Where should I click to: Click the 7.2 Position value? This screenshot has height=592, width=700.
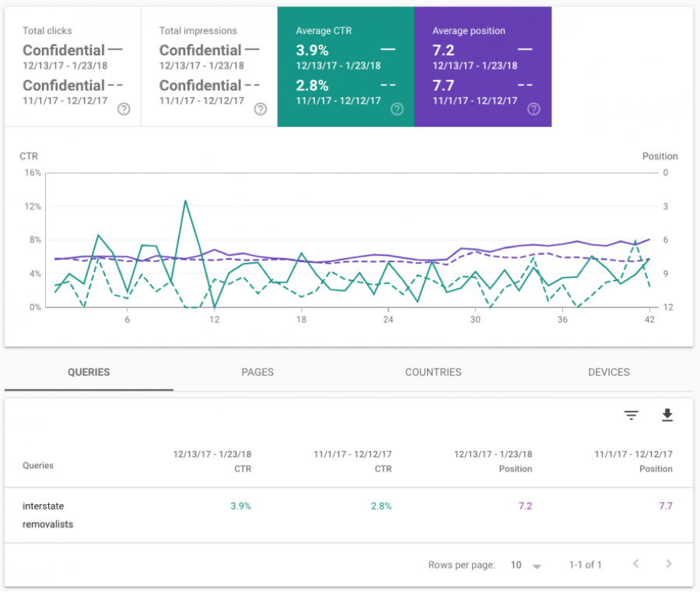click(x=525, y=506)
